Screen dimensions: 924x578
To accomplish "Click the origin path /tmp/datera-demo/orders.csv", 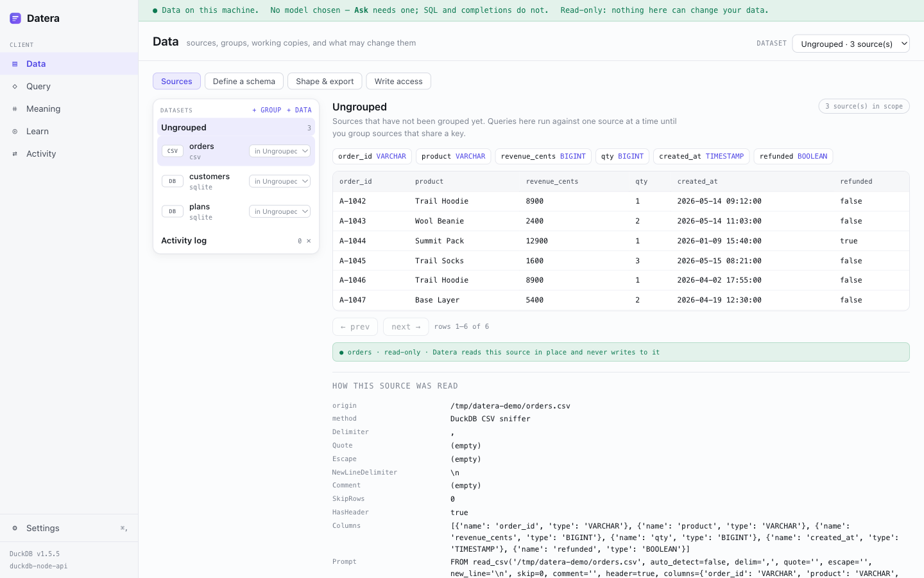I will [x=510, y=406].
